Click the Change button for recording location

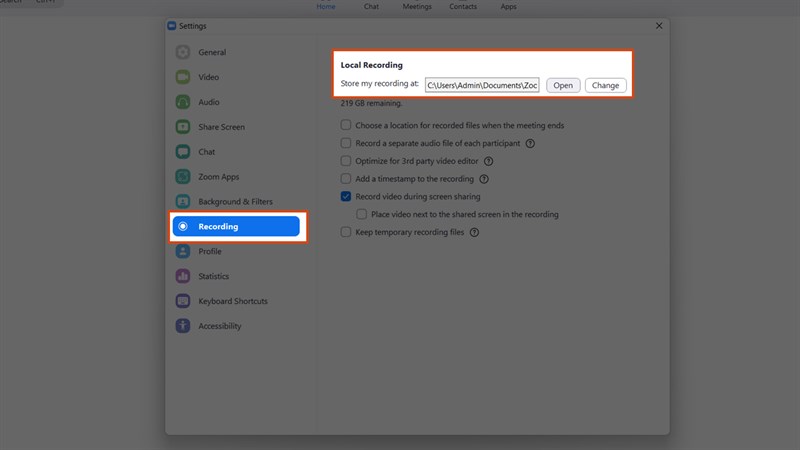(x=605, y=85)
